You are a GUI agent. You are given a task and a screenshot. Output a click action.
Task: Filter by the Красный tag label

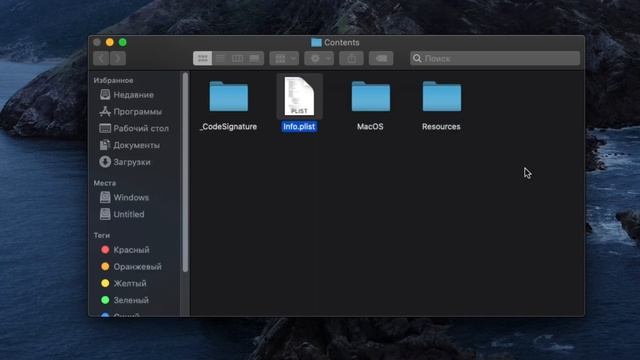[x=131, y=250]
